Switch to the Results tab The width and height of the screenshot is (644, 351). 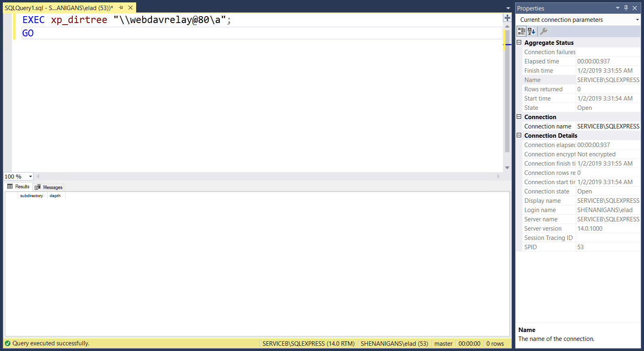(x=19, y=187)
